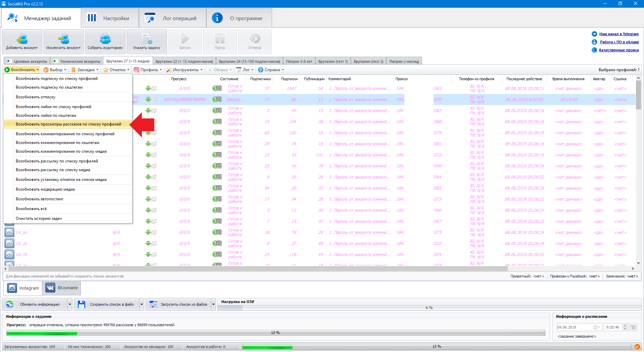Toggle status switch in first account row
Screen dimensions: 644x352
(x=217, y=88)
